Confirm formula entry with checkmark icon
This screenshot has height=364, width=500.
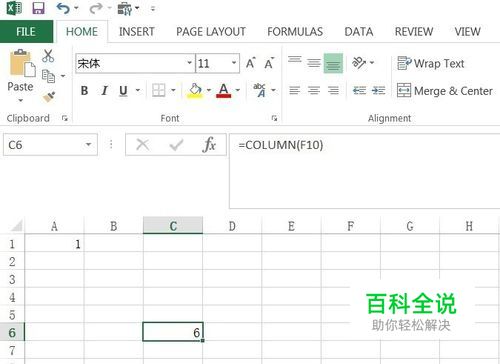coord(176,145)
